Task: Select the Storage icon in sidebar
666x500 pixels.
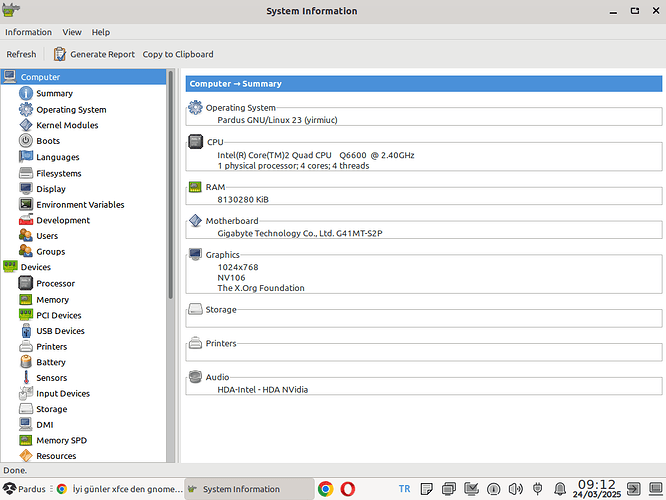Action: click(26, 409)
